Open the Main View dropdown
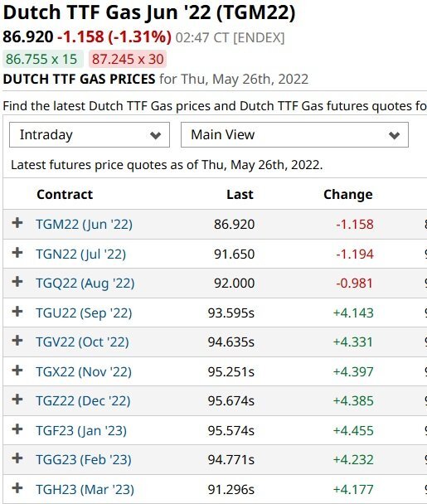The image size is (427, 504). click(294, 134)
